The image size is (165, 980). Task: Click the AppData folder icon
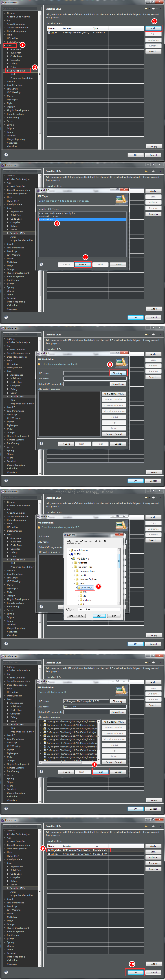coord(75,563)
